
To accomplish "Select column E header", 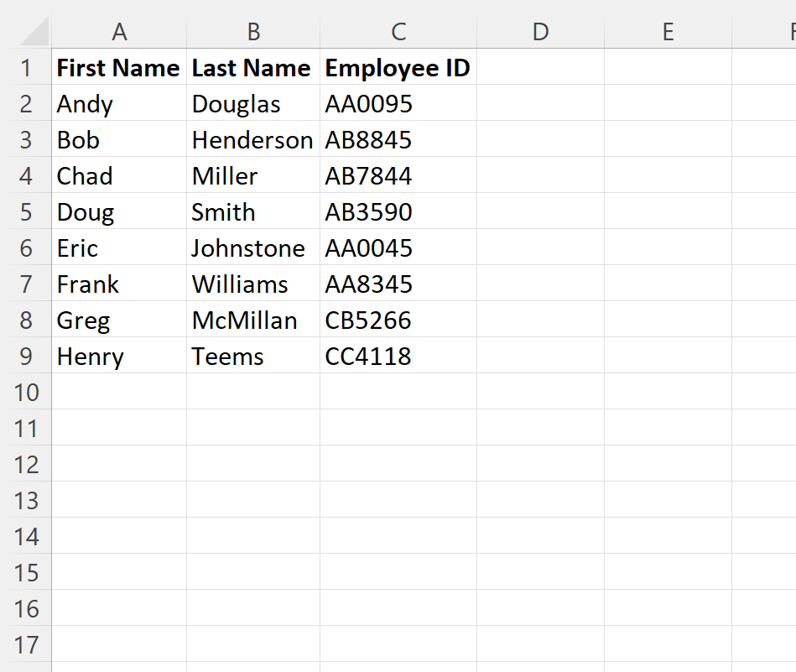I will click(668, 32).
